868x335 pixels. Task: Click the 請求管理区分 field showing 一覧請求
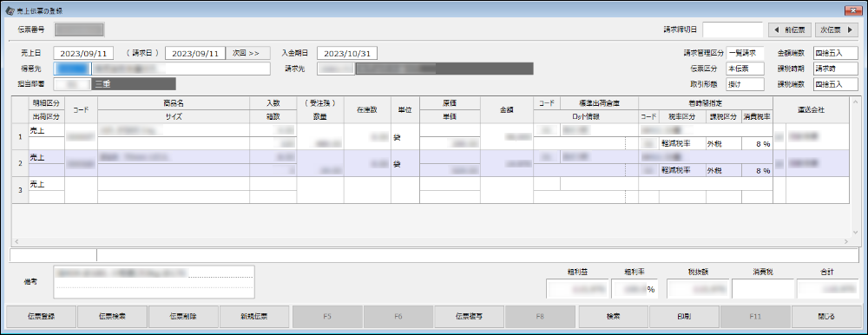pyautogui.click(x=745, y=53)
